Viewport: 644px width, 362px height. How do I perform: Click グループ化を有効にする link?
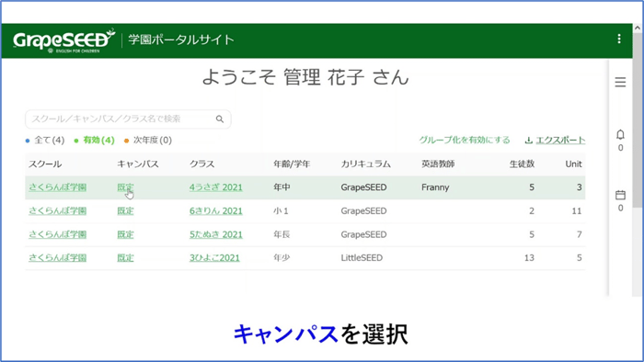click(x=464, y=140)
